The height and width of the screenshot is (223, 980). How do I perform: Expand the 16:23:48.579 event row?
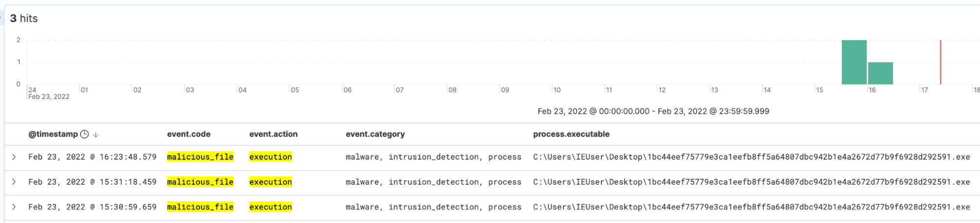coord(14,157)
